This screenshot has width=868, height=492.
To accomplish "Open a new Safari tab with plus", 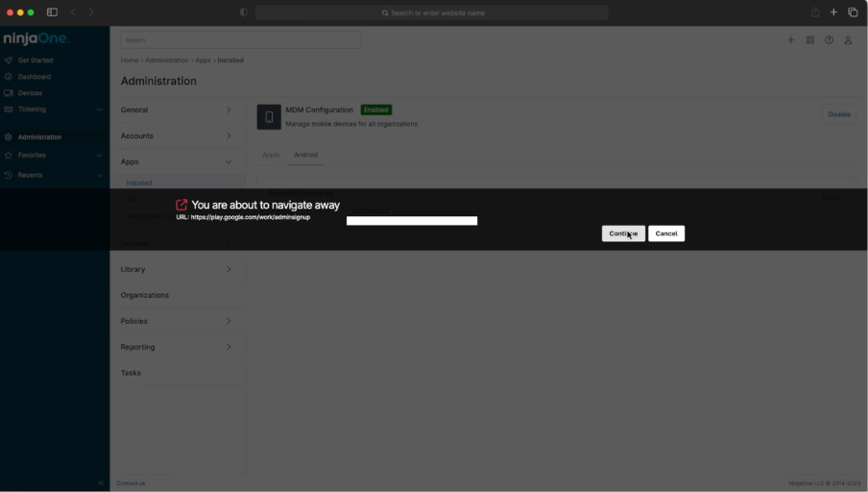I will (833, 12).
